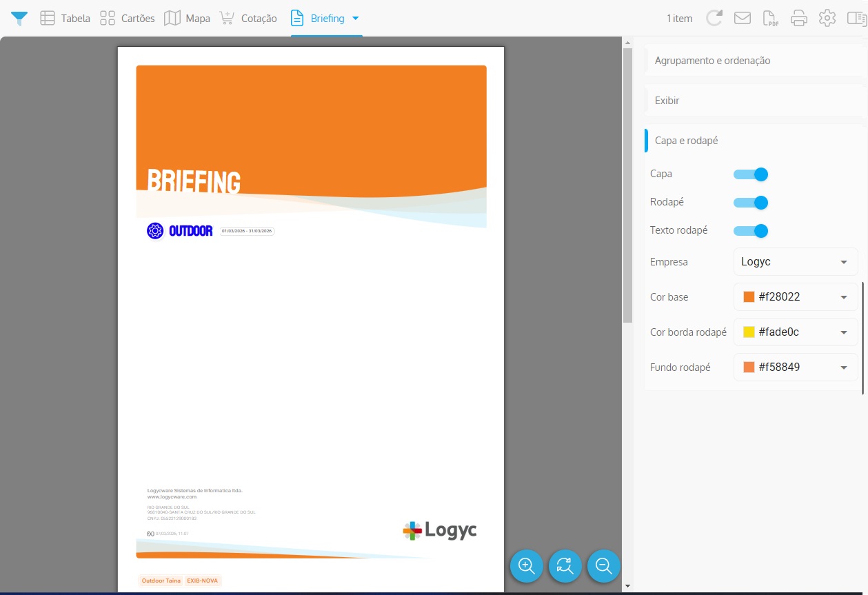The width and height of the screenshot is (868, 595).
Task: Open the Mapa view tab
Action: 187,19
